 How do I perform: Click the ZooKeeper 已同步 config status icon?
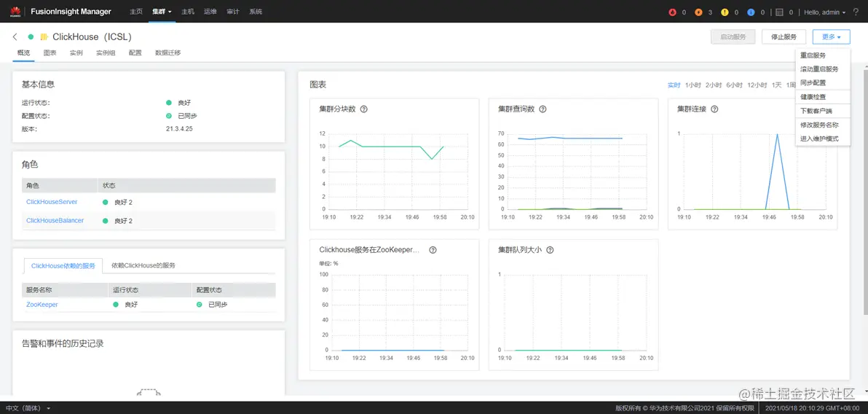coord(199,304)
